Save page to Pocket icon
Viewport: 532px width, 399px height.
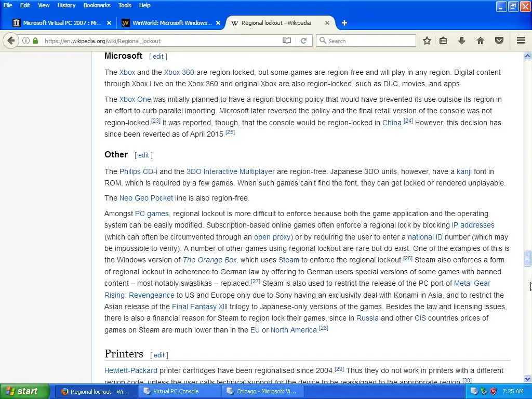[x=499, y=41]
